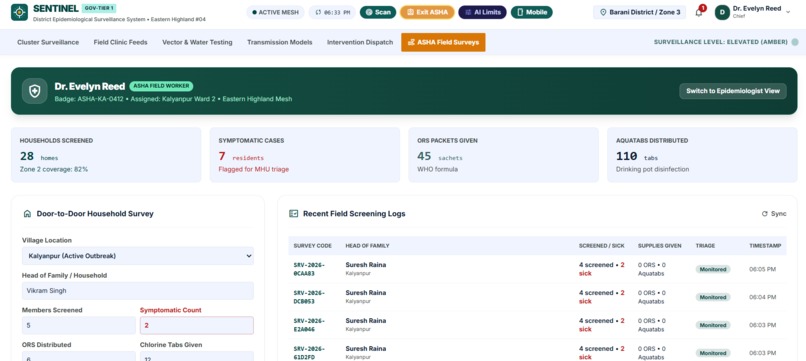Screen dimensions: 806x361
Task: Open AI Limits button
Action: point(482,12)
